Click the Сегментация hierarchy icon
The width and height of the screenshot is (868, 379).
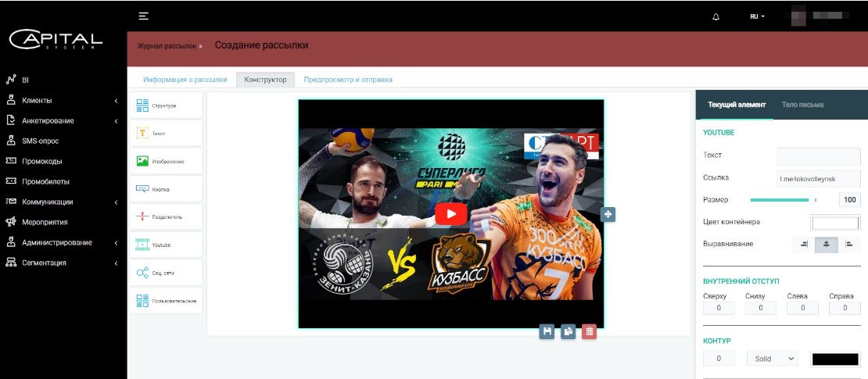coord(11,263)
